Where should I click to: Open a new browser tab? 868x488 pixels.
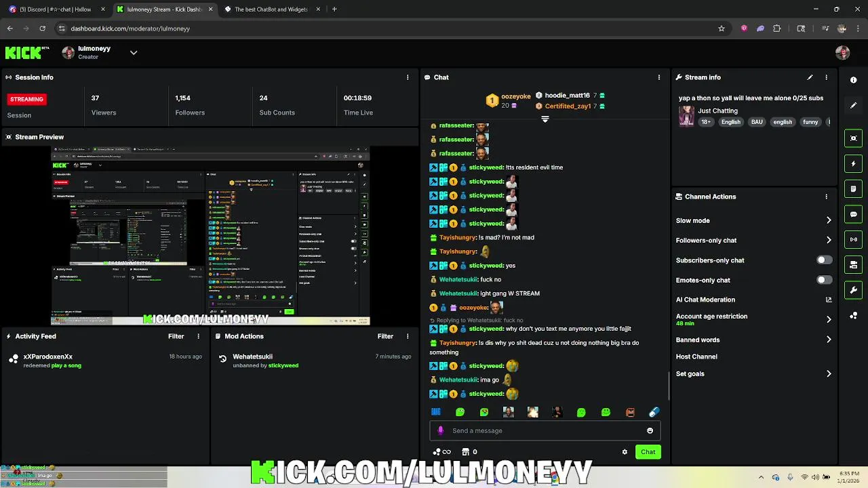click(334, 9)
